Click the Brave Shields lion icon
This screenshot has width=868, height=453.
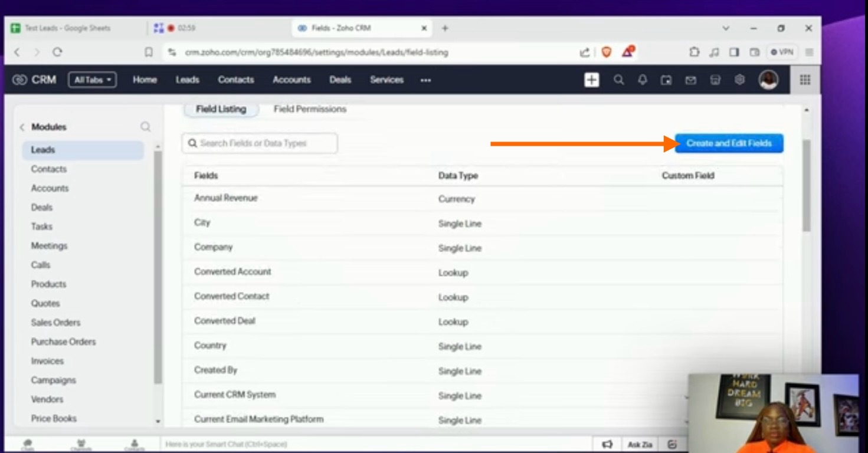[x=606, y=52]
